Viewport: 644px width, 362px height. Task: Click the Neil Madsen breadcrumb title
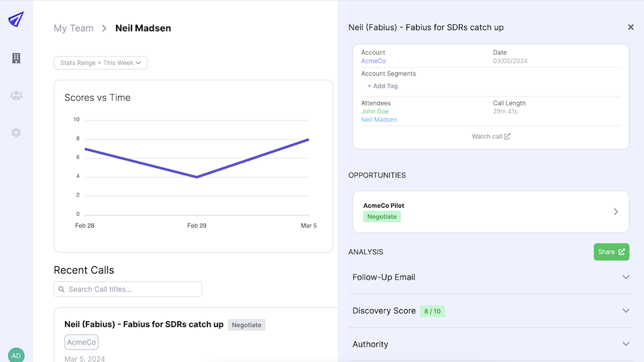pos(143,28)
